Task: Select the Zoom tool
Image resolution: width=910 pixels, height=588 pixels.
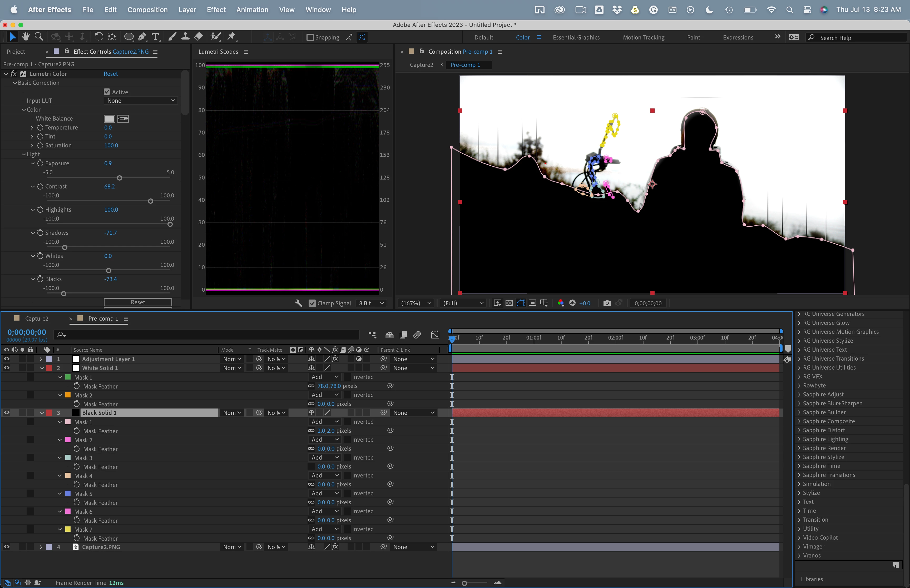Action: [x=38, y=37]
